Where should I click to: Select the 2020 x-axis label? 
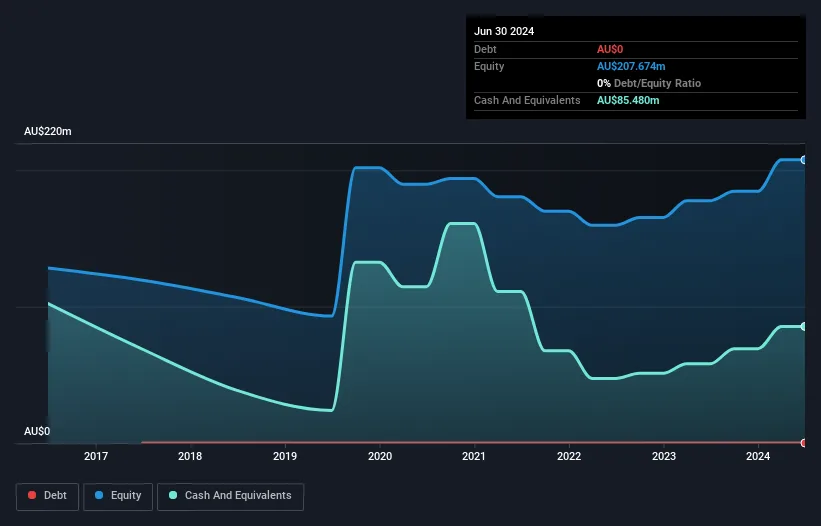pos(380,457)
